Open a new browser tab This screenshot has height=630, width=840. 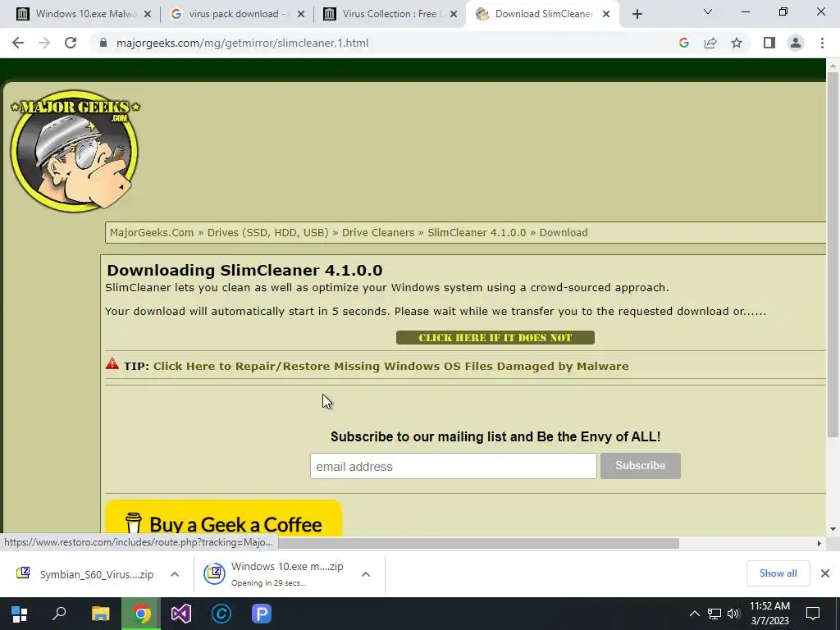point(637,15)
